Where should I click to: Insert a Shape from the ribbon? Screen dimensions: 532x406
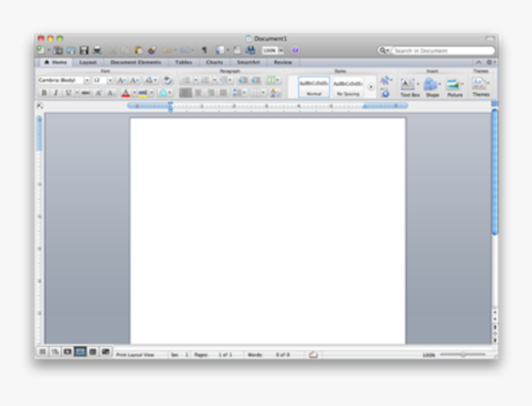(430, 83)
